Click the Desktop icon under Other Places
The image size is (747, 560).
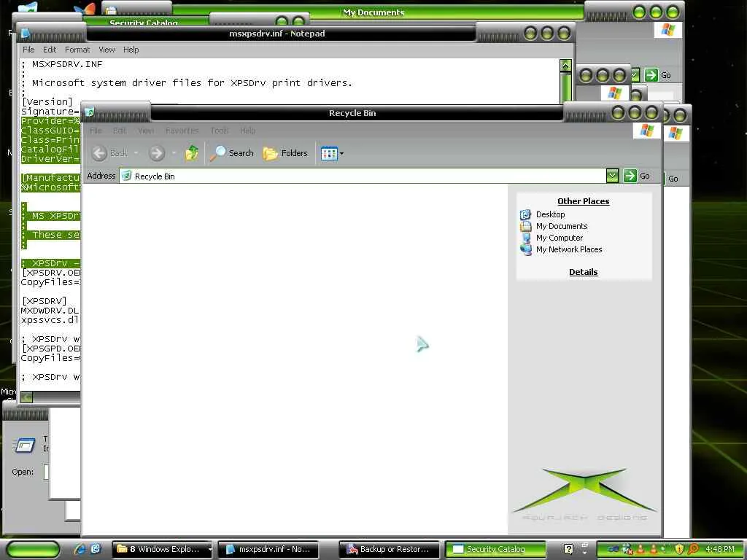525,214
